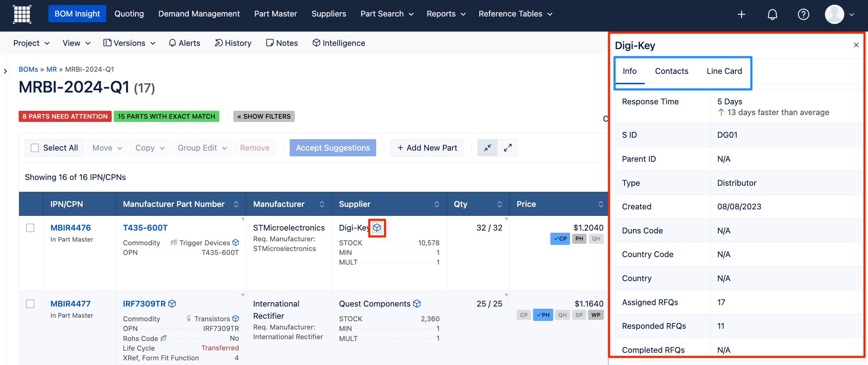Viewport: 868px width, 365px height.
Task: Sort the Supplier column
Action: [x=437, y=204]
